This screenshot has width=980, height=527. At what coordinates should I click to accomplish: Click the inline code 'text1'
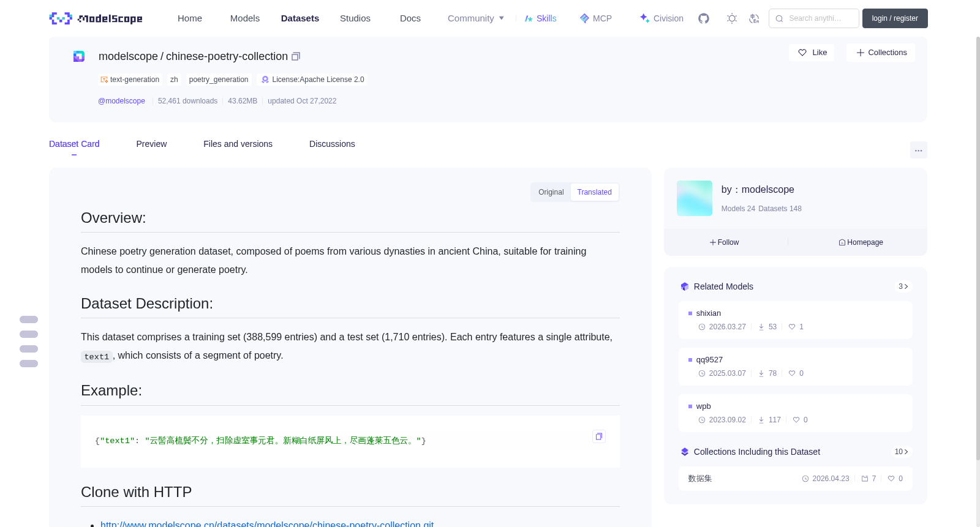coord(97,356)
